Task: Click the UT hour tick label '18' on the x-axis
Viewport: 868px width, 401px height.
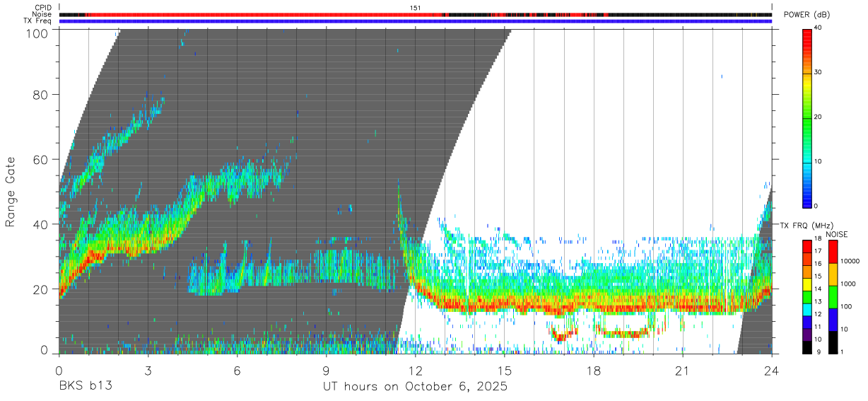Action: pos(593,370)
